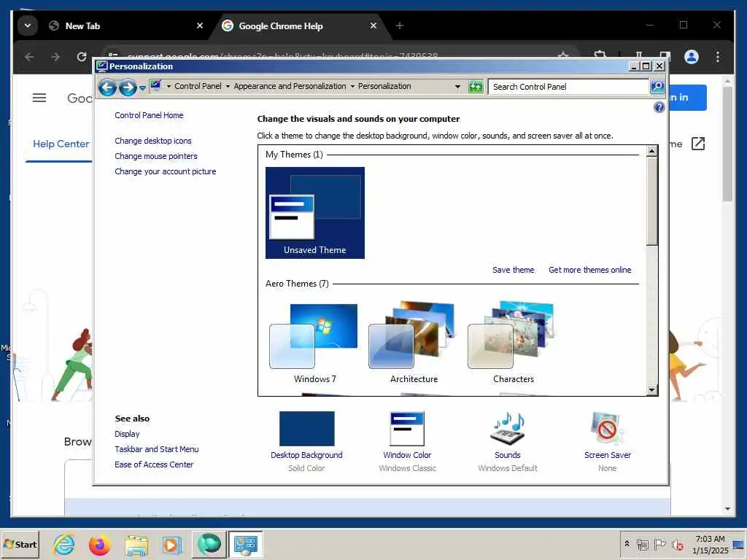
Task: Select the Windows 7 Aero theme
Action: click(314, 343)
